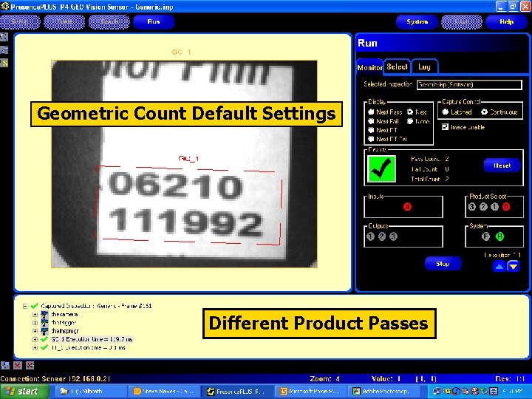Expand the TT_1 Execution time node
This screenshot has height=399, width=532.
[35, 347]
